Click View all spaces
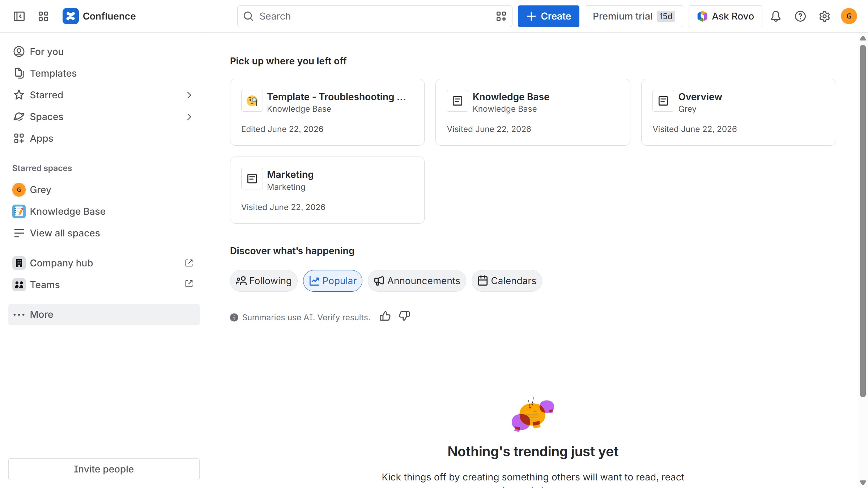 tap(104, 233)
